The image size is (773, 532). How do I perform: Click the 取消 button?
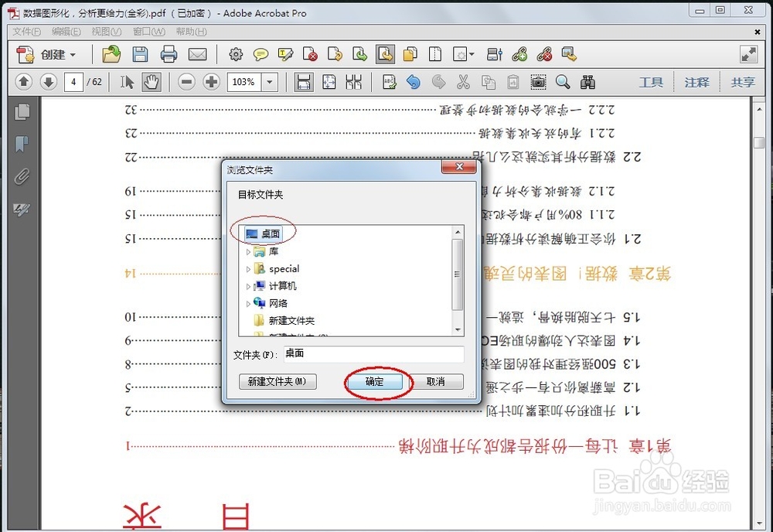point(435,382)
